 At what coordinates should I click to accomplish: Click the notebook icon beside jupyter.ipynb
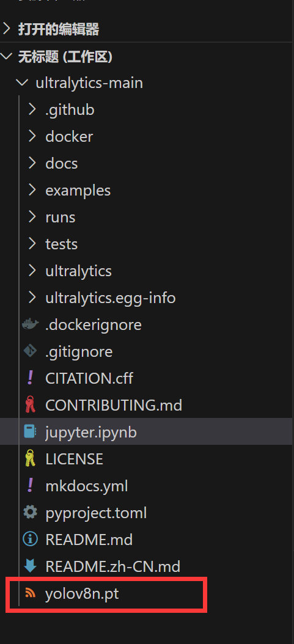[31, 431]
